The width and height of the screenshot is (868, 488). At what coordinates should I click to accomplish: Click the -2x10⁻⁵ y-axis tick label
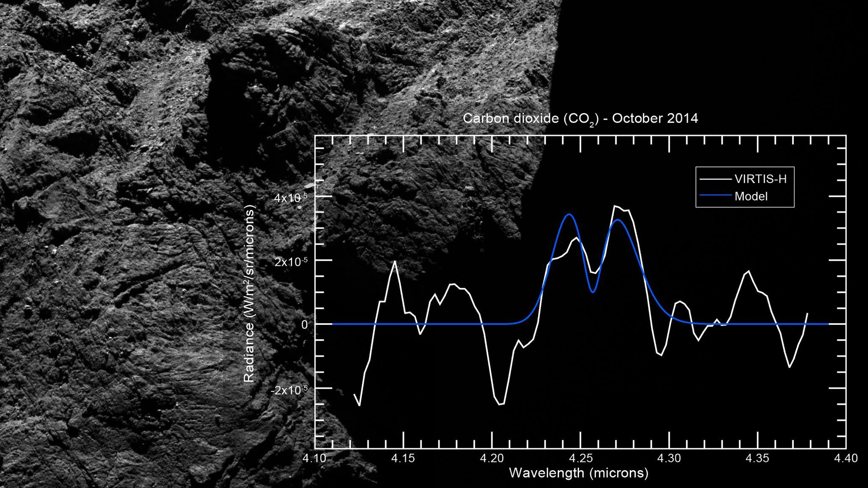pyautogui.click(x=289, y=390)
